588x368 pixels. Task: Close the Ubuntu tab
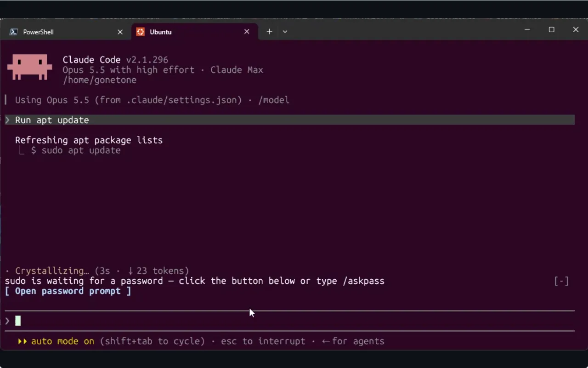247,32
